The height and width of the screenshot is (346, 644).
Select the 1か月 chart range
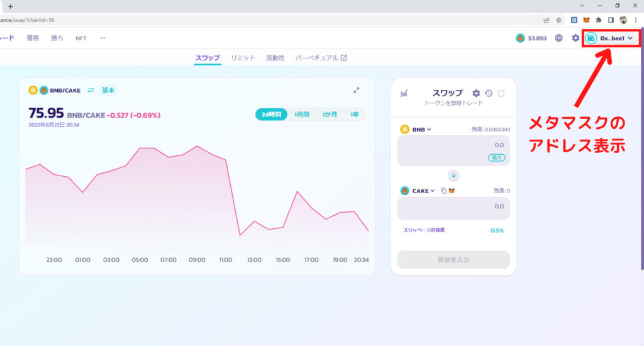pos(330,114)
